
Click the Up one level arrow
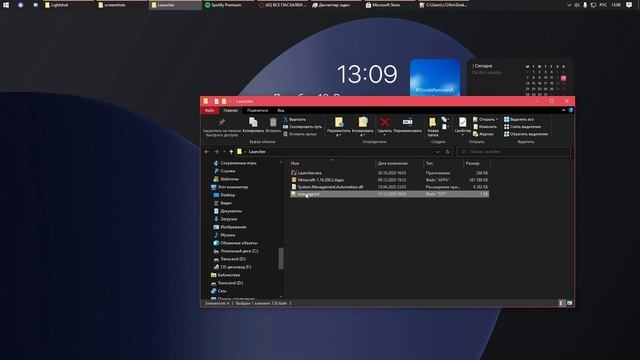pyautogui.click(x=231, y=152)
